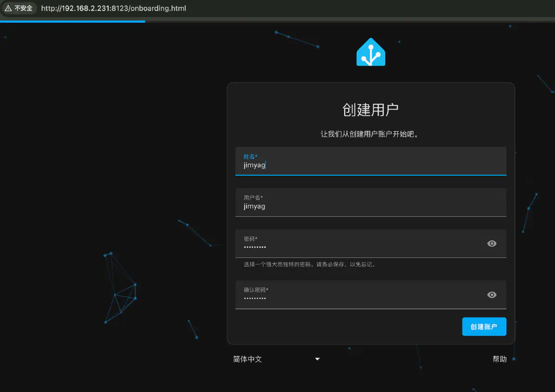Click the insecure warning triangle icon
The image size is (555, 392).
point(8,8)
